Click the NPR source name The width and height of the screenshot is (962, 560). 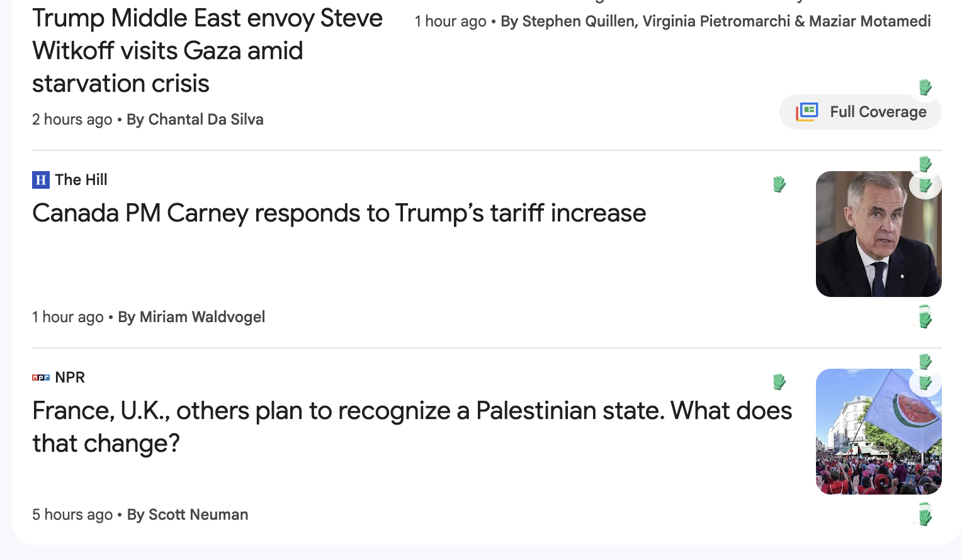coord(70,378)
